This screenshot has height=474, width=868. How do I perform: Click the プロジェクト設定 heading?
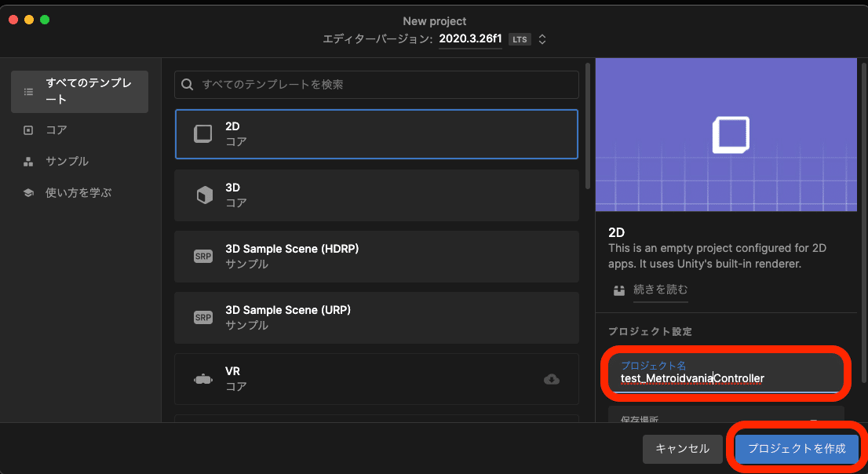650,332
